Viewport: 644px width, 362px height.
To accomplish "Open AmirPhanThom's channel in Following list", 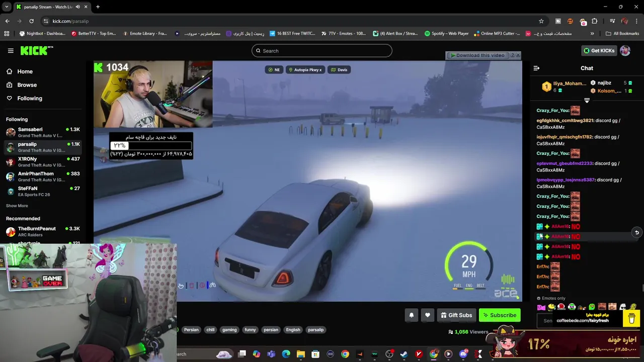I will pos(43,176).
